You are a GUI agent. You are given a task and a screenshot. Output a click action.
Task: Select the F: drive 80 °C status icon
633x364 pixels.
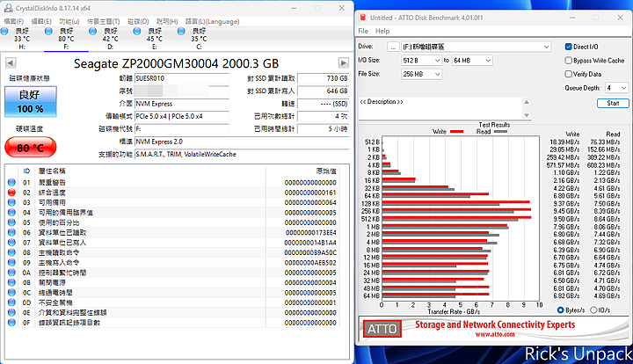[x=48, y=32]
